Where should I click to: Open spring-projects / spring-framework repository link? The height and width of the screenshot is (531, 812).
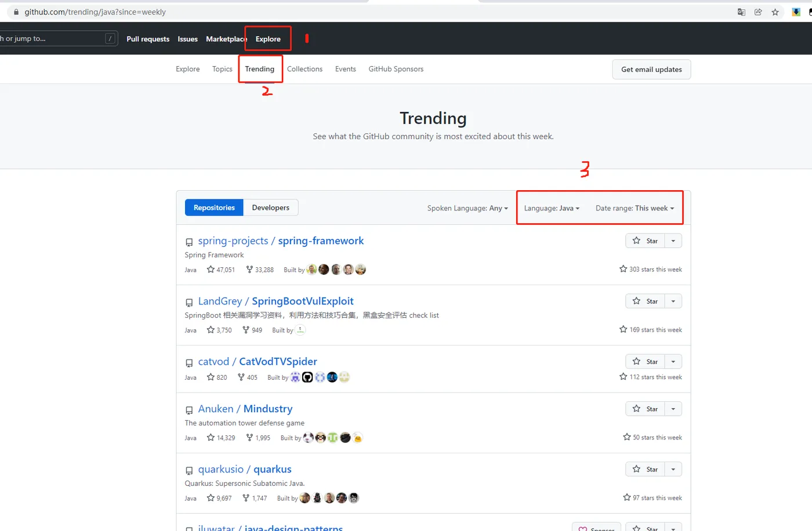(281, 241)
